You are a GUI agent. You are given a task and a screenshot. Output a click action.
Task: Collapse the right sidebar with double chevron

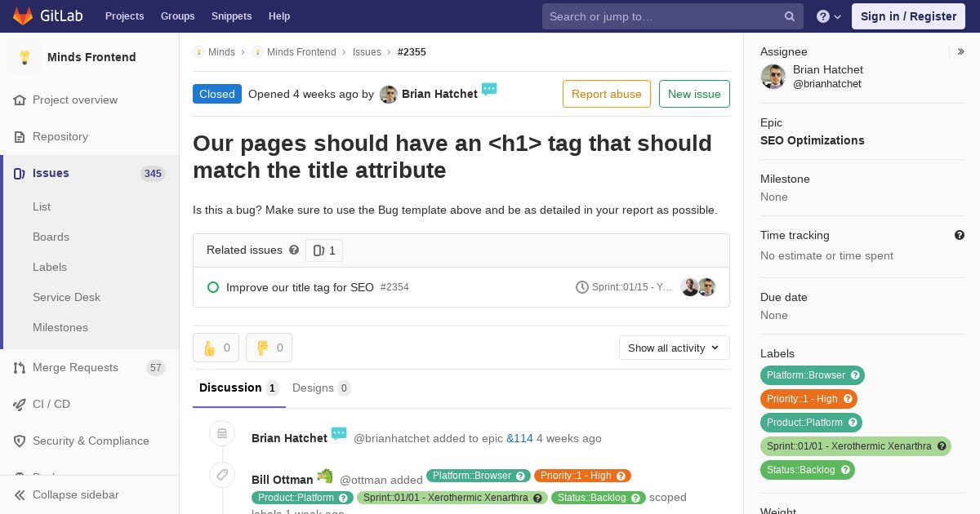coord(961,51)
